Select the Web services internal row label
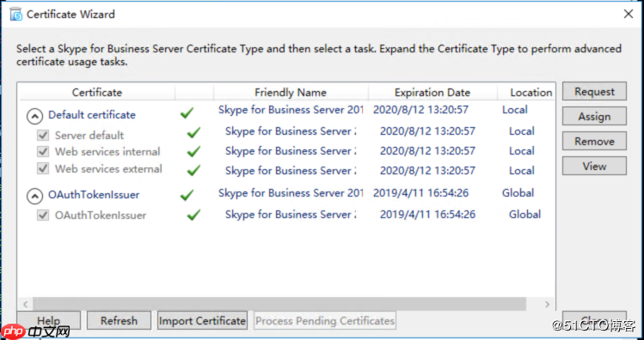The image size is (644, 340). pyautogui.click(x=107, y=152)
